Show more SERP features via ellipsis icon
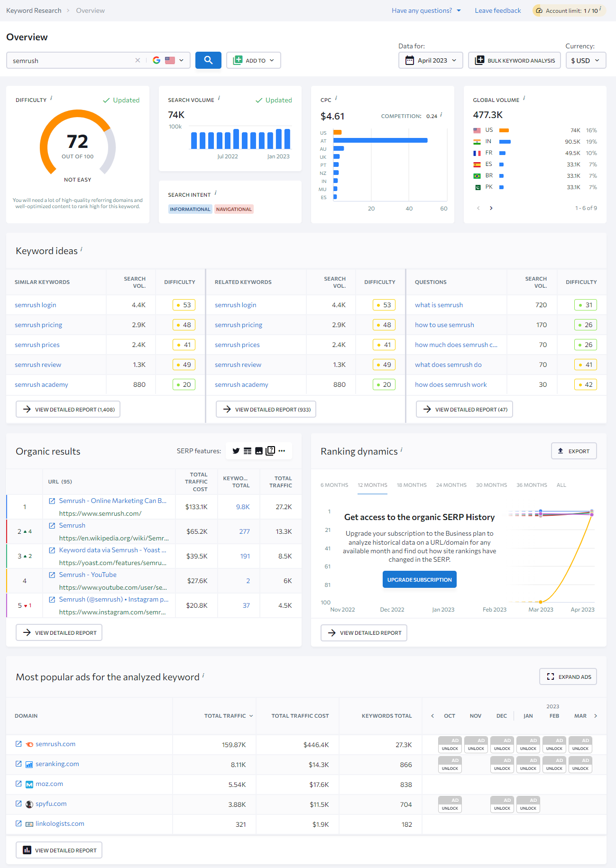This screenshot has height=868, width=616. (282, 451)
